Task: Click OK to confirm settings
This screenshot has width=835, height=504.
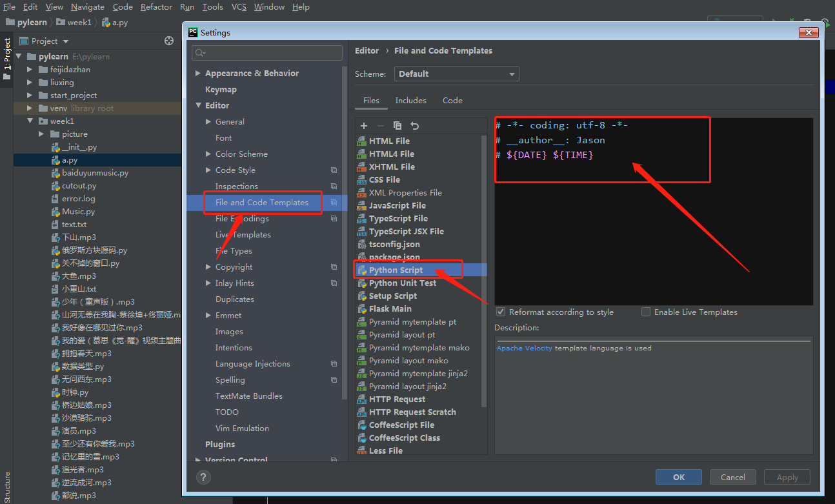Action: 679,477
